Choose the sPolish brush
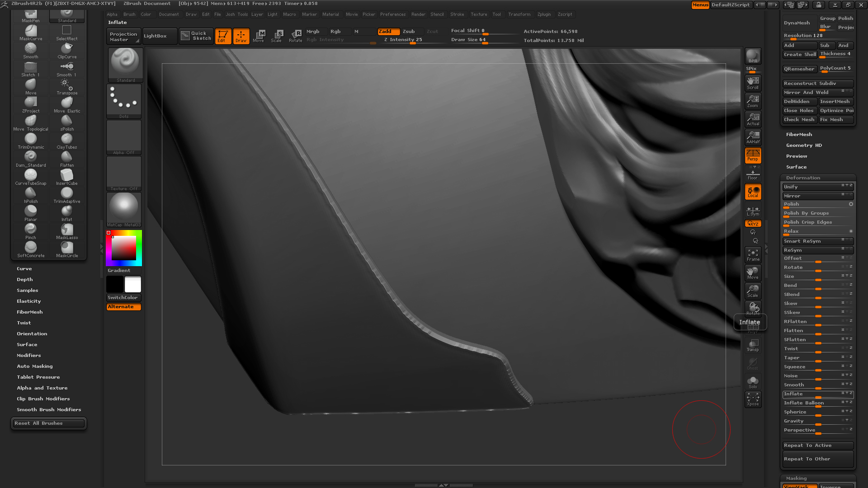Viewport: 868px width, 488px height. pos(67,123)
